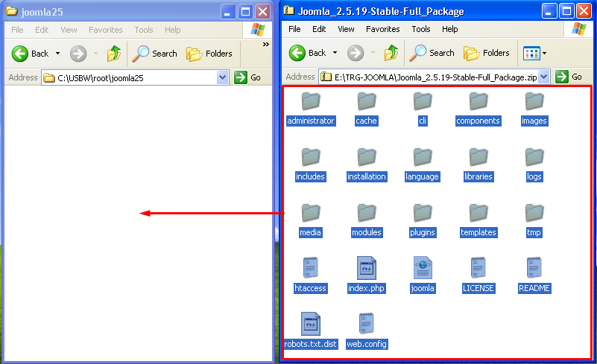Go back in the joomla25 window
This screenshot has height=364, width=597.
click(x=30, y=54)
